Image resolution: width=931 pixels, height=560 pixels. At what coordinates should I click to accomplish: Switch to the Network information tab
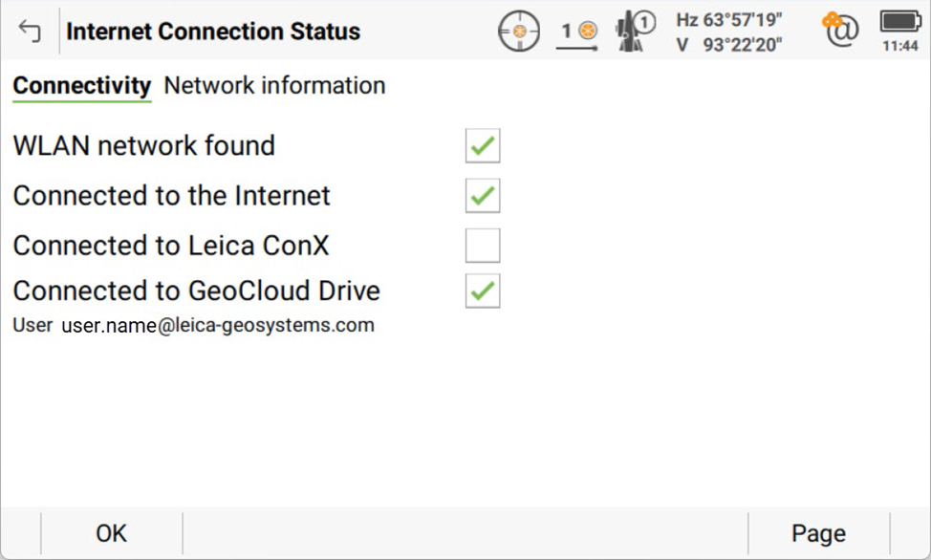point(274,85)
